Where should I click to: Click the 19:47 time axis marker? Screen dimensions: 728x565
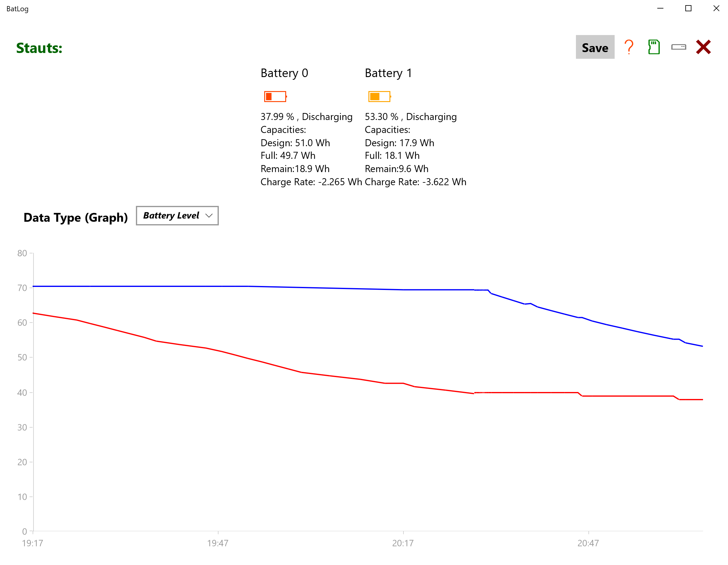[x=218, y=543]
